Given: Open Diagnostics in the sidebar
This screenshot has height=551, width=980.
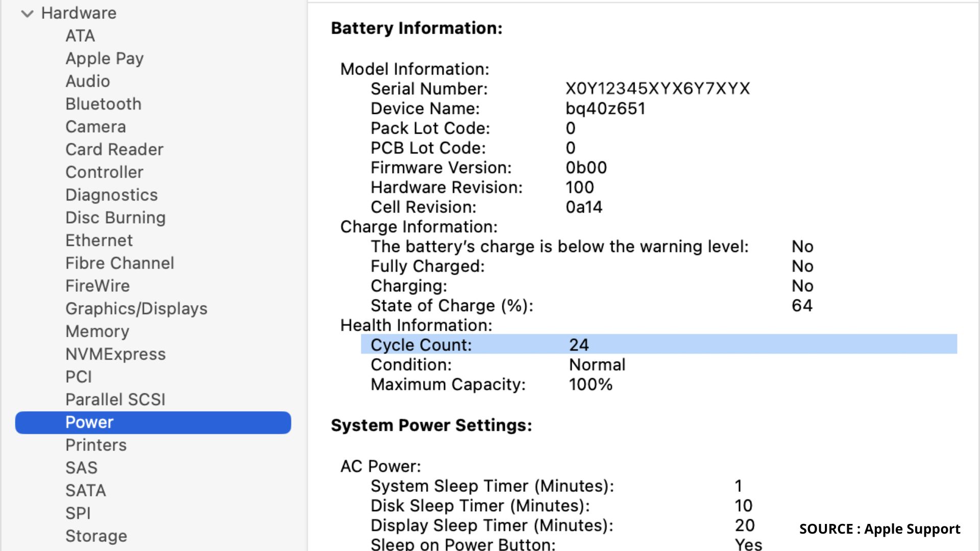Looking at the screenshot, I should 112,195.
